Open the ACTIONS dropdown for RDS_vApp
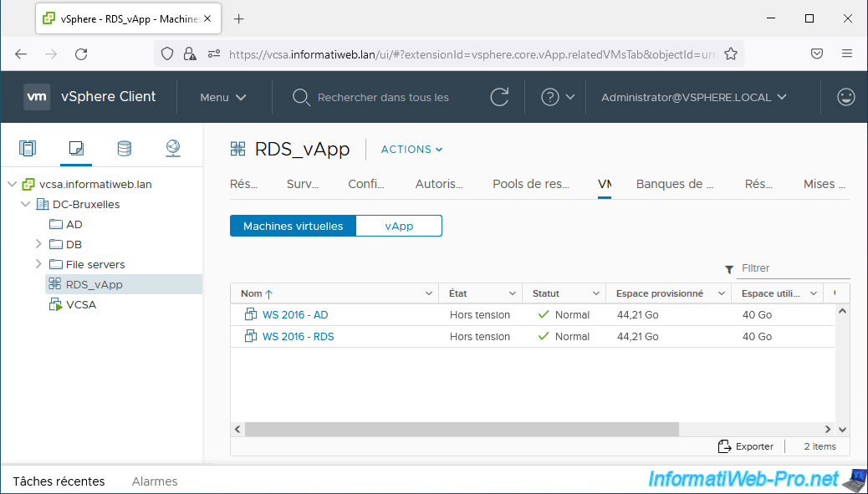 [x=411, y=150]
